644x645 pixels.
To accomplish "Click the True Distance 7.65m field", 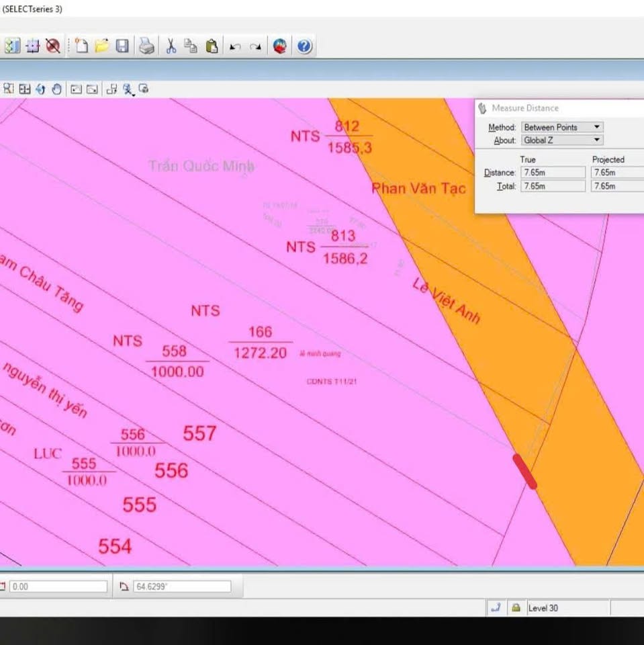I will pyautogui.click(x=553, y=173).
